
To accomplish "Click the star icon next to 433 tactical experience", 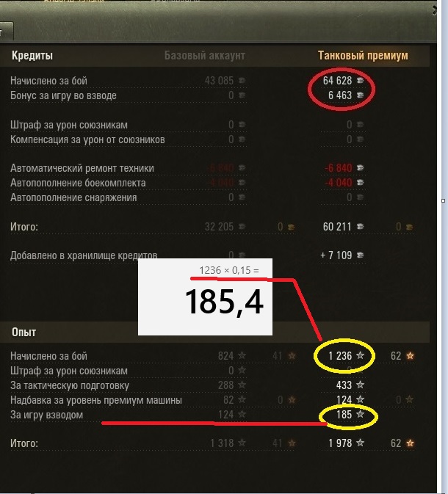I will [360, 385].
